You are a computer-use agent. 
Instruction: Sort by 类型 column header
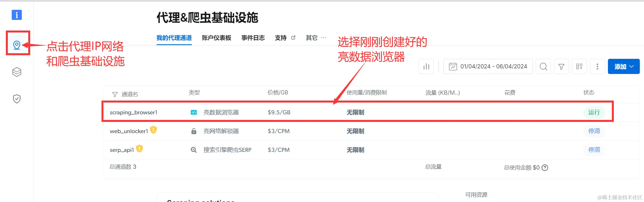click(194, 92)
